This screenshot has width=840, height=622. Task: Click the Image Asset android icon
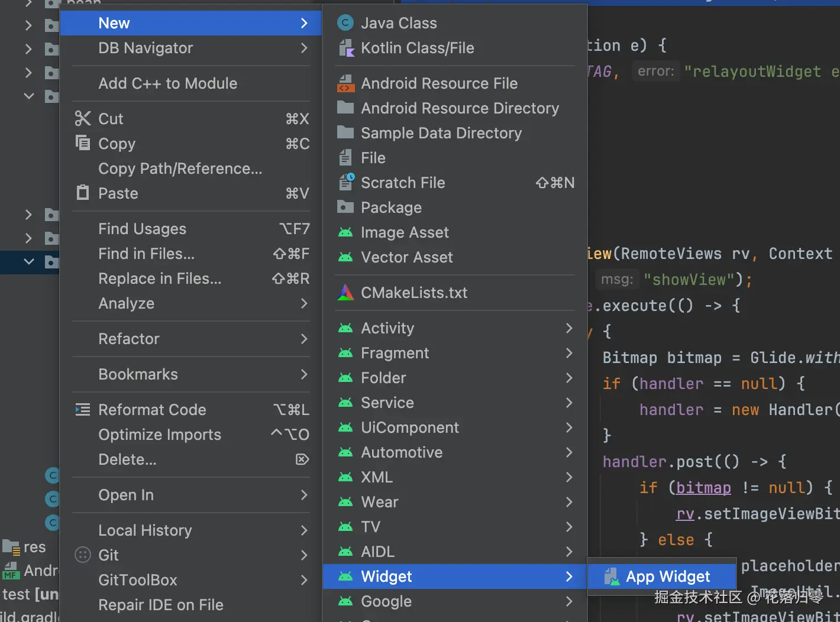345,232
